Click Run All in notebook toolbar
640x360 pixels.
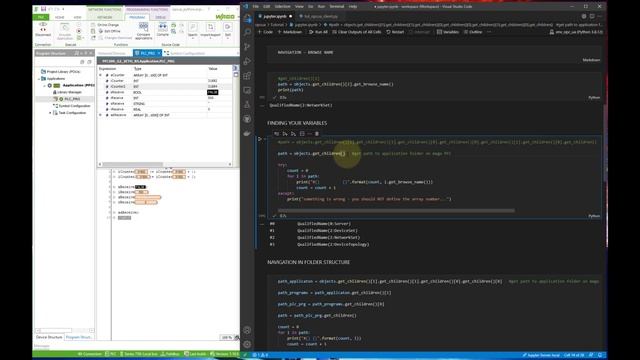click(x=318, y=32)
